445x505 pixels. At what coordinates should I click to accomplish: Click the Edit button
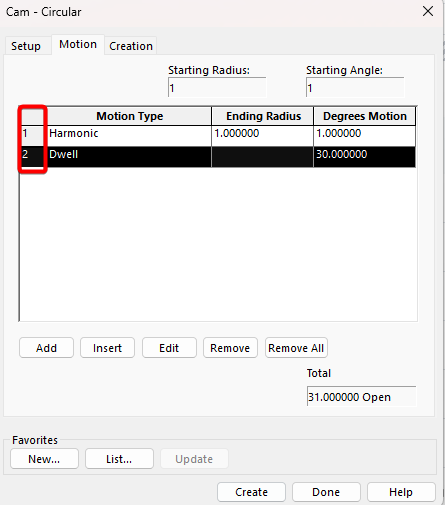[169, 348]
